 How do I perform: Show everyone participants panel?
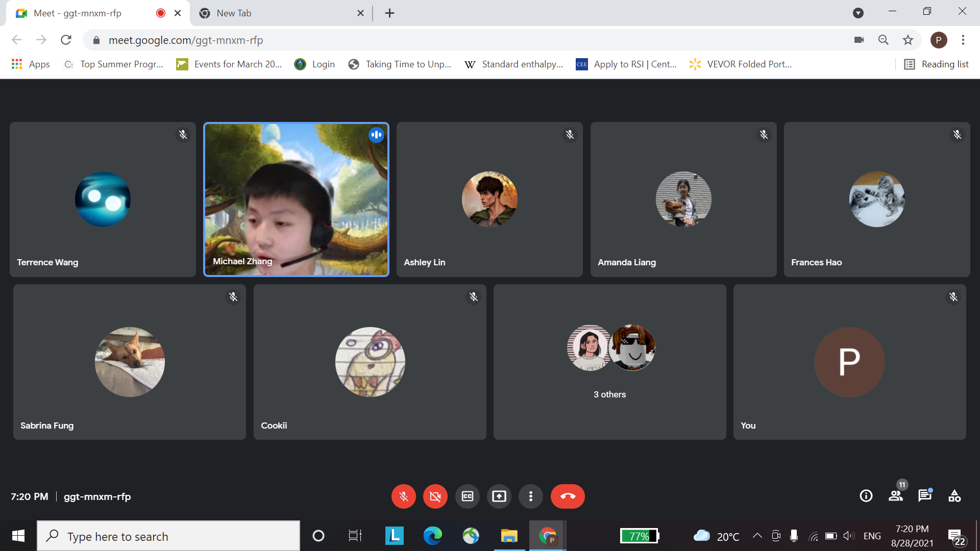pyautogui.click(x=896, y=496)
